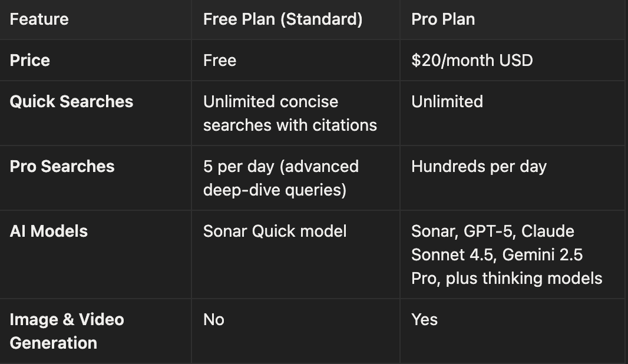
Task: Select the 'Unlimited concise searches with citations' cell
Action: pyautogui.click(x=290, y=113)
